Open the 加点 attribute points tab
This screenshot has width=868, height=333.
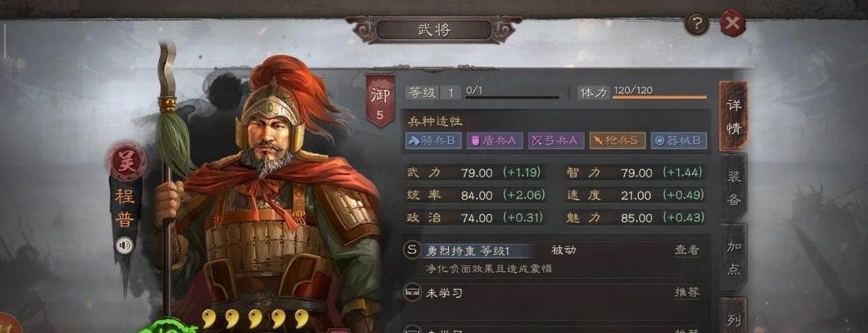pyautogui.click(x=734, y=258)
